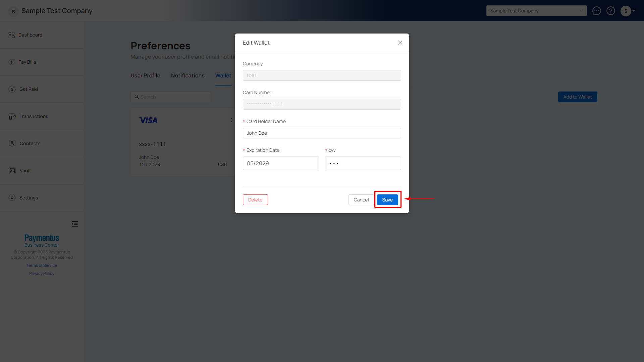
Task: Open Transactions sidebar icon
Action: (x=12, y=116)
